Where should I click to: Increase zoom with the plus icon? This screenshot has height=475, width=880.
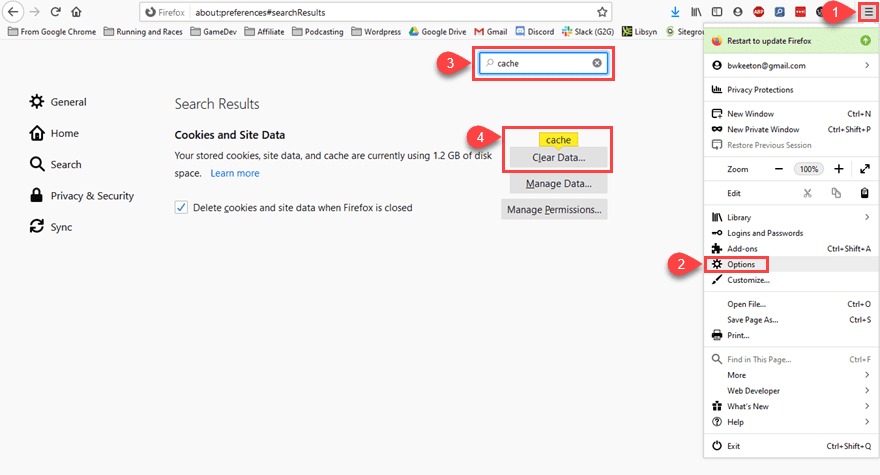[838, 169]
